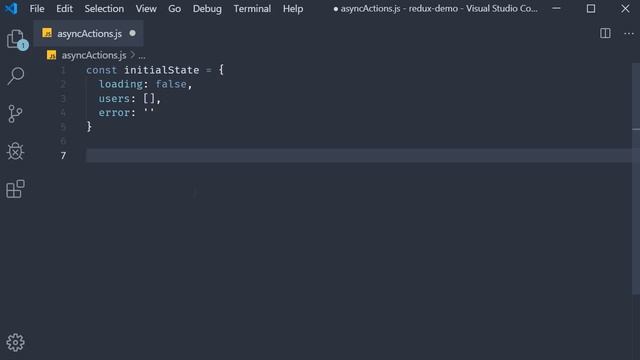Open the Extensions view in the activity bar
Screen dimensions: 640x360
pos(16,189)
